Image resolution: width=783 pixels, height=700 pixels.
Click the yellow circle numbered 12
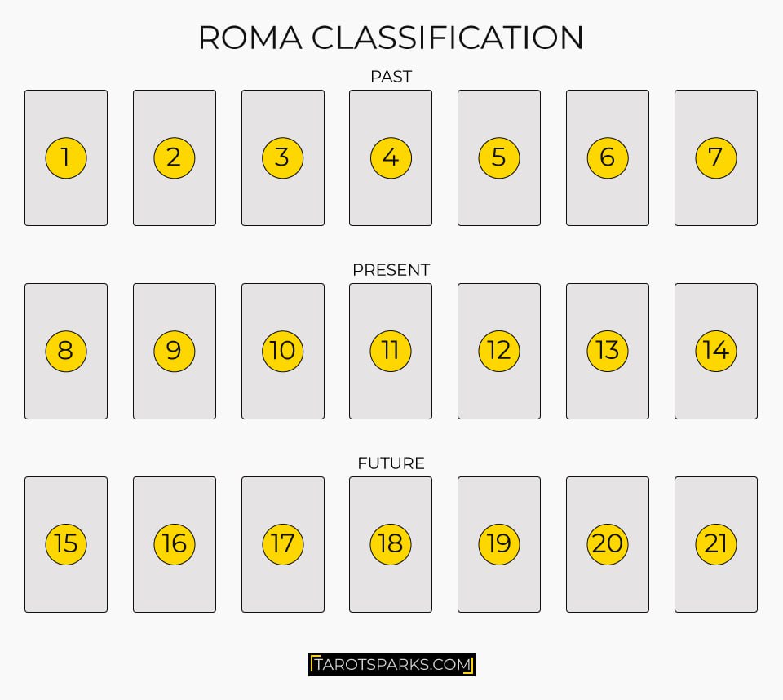[x=499, y=352]
